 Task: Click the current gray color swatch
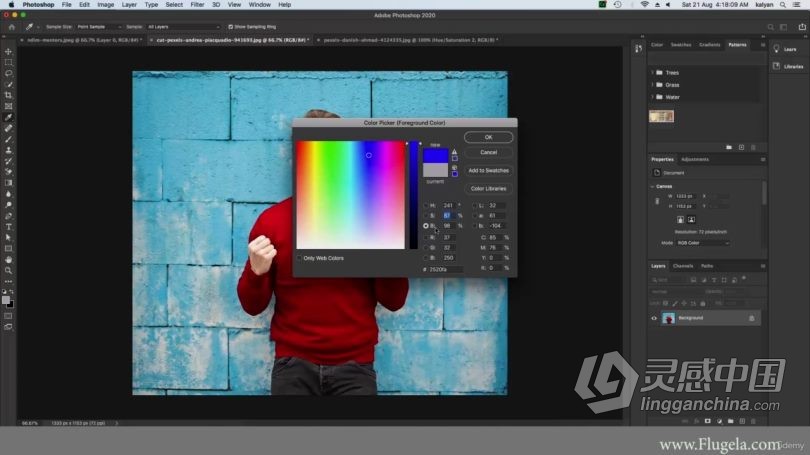pyautogui.click(x=435, y=170)
